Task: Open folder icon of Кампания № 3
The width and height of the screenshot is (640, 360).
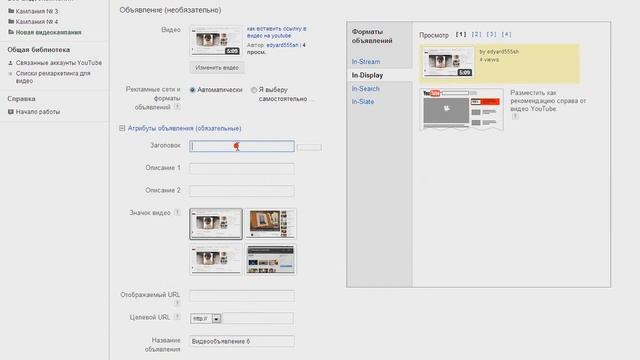Action: tap(11, 11)
